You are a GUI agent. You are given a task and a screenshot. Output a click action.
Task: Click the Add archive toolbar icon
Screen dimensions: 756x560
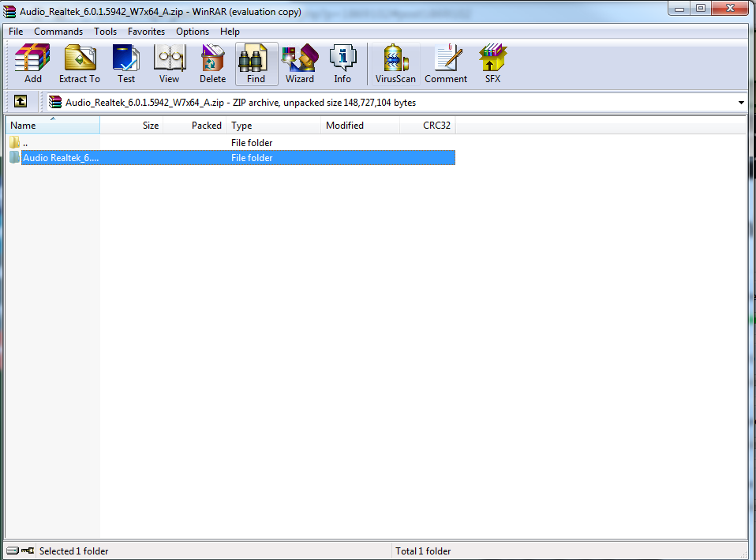[x=33, y=63]
